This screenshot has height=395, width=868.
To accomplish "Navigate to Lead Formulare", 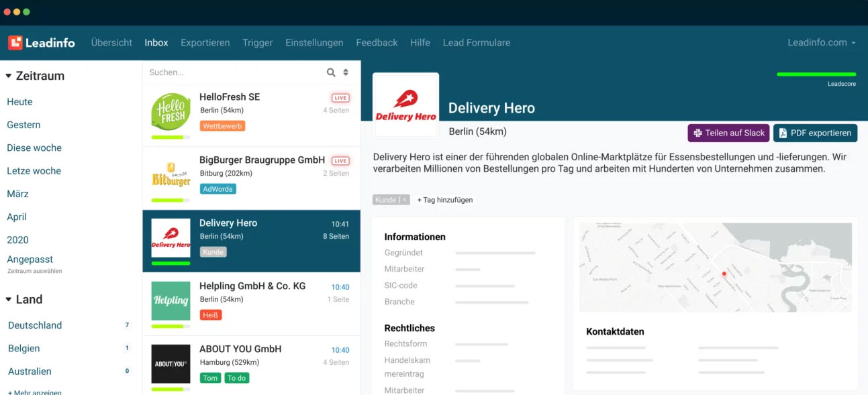I will click(x=477, y=42).
